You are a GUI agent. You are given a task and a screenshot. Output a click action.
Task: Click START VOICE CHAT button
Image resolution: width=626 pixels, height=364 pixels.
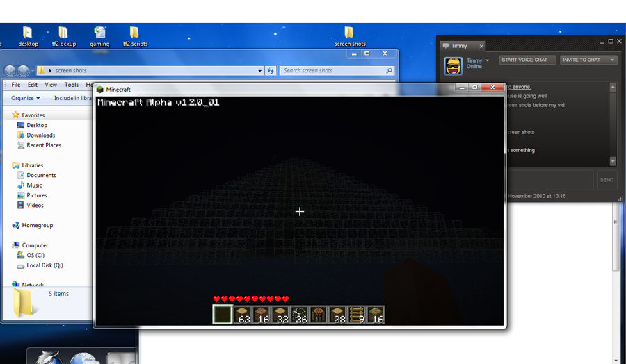[x=527, y=60]
